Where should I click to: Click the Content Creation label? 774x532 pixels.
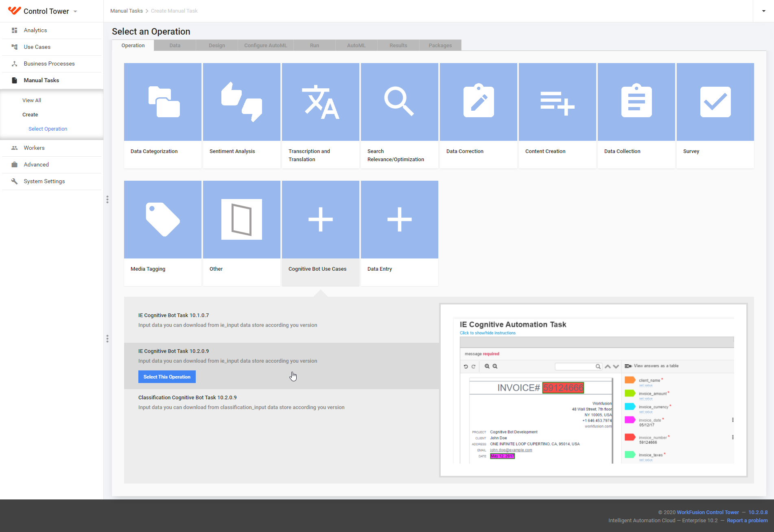[x=545, y=151]
